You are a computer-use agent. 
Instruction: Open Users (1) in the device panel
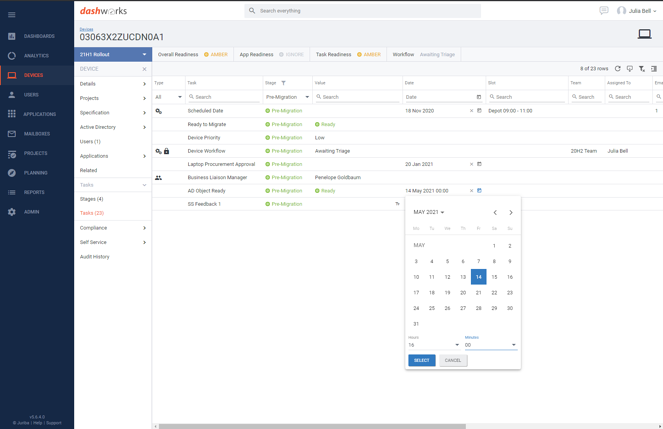[90, 142]
